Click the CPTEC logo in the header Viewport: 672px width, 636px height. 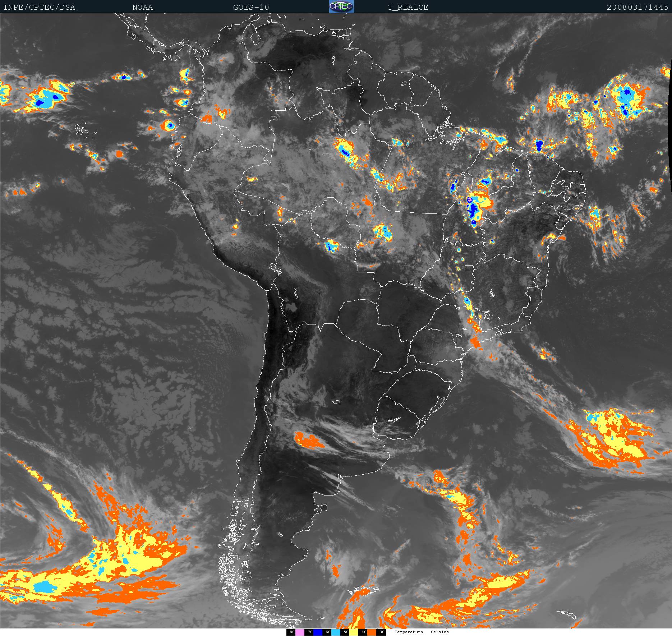tap(341, 6)
